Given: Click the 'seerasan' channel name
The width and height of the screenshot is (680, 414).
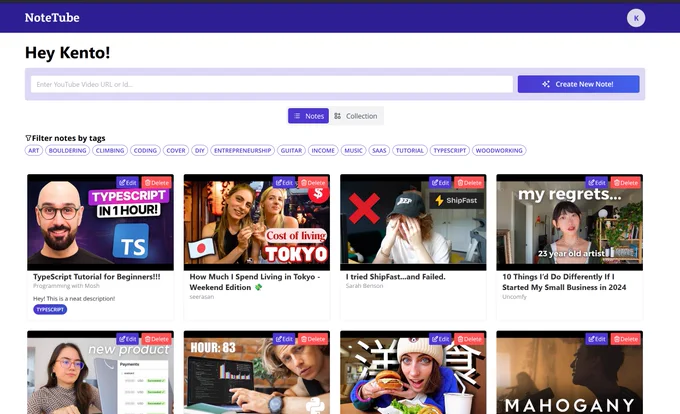Looking at the screenshot, I should point(202,297).
